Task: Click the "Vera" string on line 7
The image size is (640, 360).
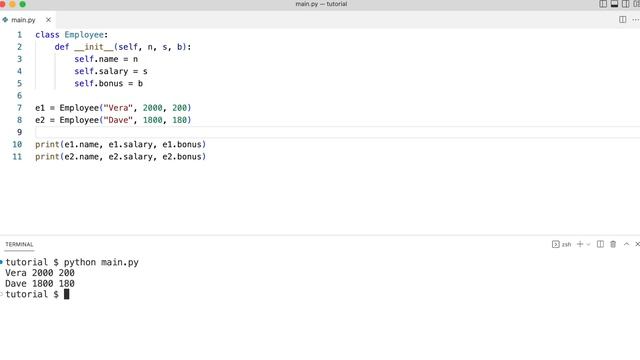Action: [x=118, y=108]
